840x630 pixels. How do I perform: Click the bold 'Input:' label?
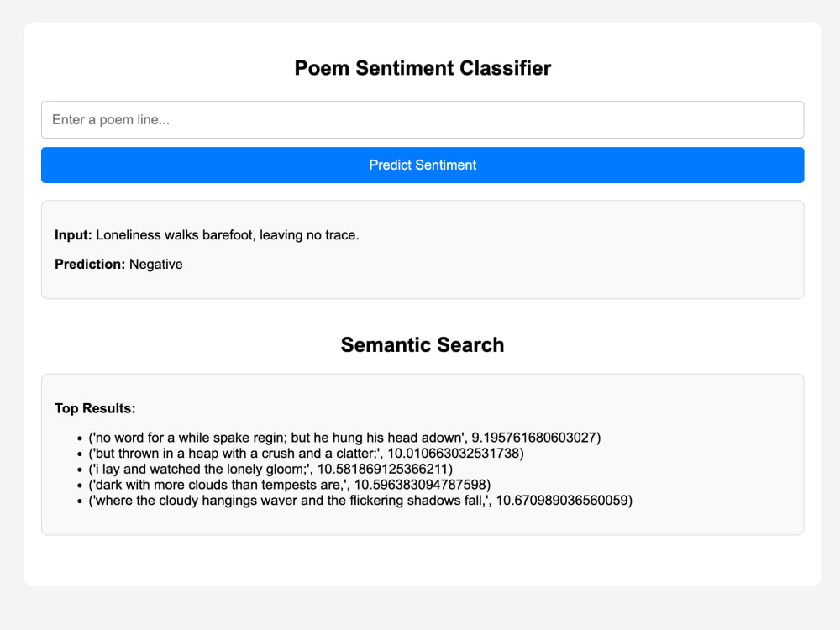pos(73,235)
